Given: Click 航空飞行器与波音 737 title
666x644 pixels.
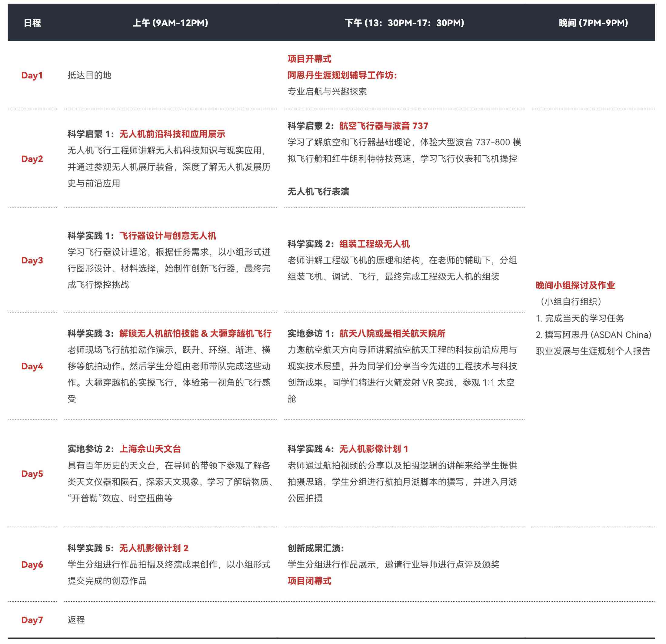Looking at the screenshot, I should [x=384, y=126].
